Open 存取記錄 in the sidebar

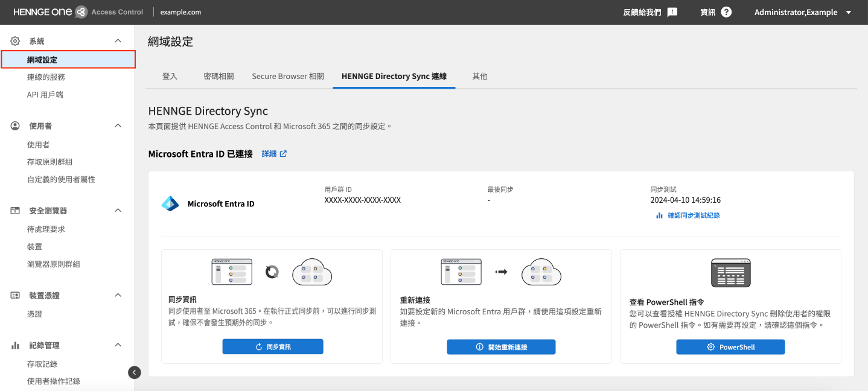[x=42, y=364]
